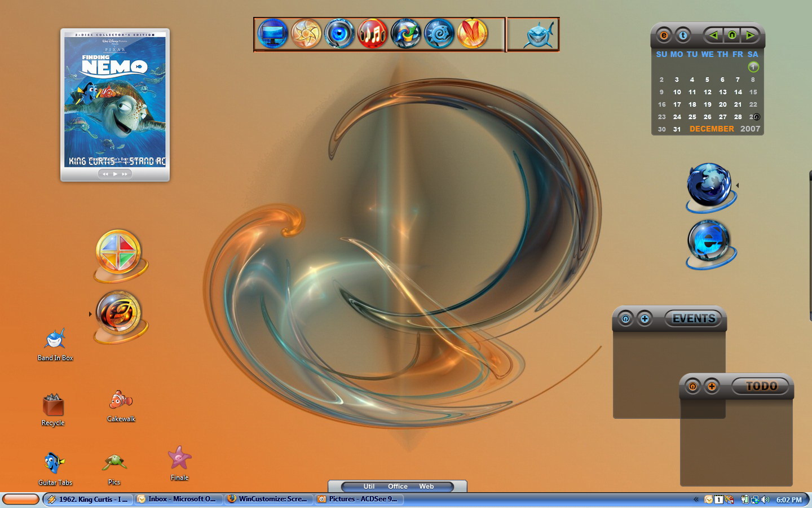Open the shark icon on the top dock
812x508 pixels.
(540, 34)
